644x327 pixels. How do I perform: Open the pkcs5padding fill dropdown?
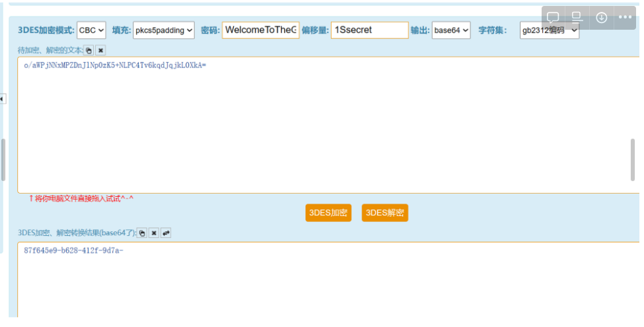(x=163, y=30)
